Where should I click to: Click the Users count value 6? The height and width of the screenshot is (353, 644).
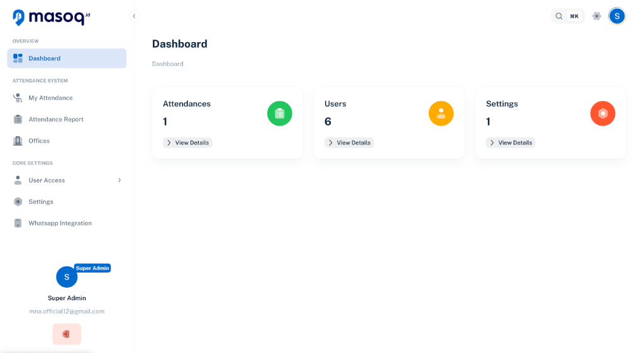coord(328,121)
